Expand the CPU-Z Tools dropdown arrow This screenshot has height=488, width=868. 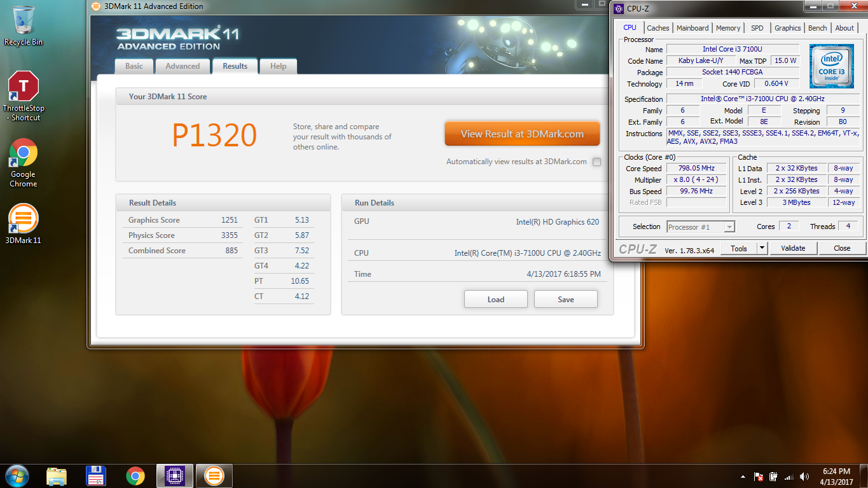tap(762, 248)
